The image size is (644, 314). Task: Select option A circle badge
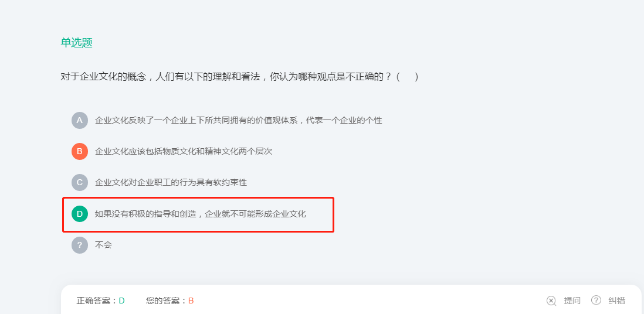[x=80, y=121]
